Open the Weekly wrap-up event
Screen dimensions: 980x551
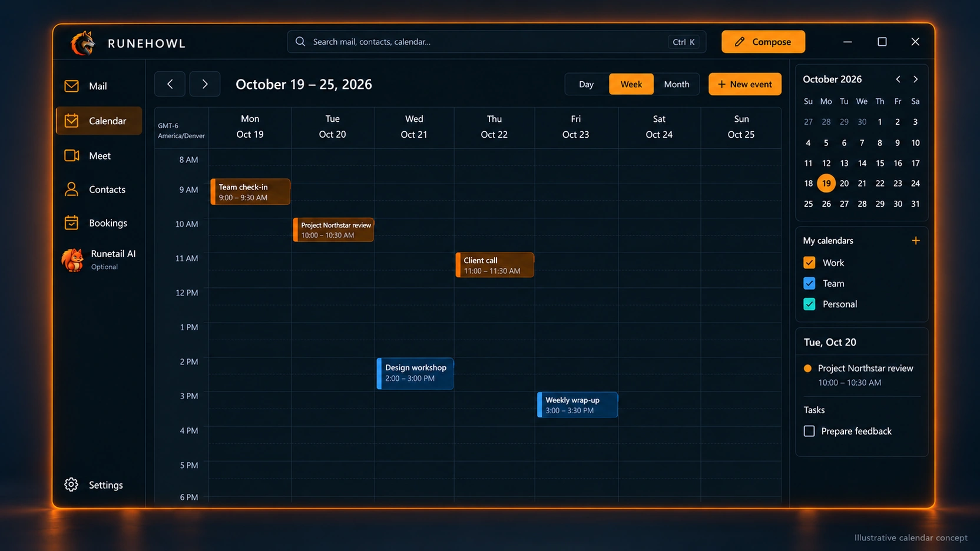click(577, 405)
